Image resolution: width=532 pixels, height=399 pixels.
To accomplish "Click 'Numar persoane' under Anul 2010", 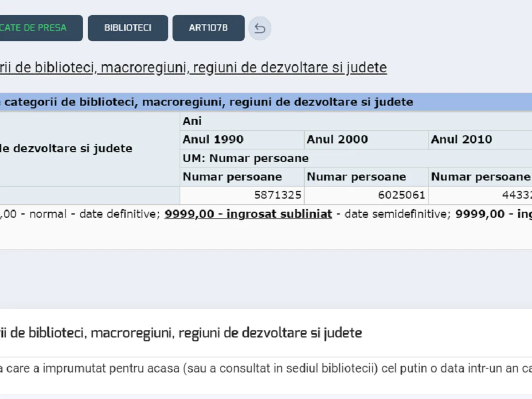I will (480, 177).
